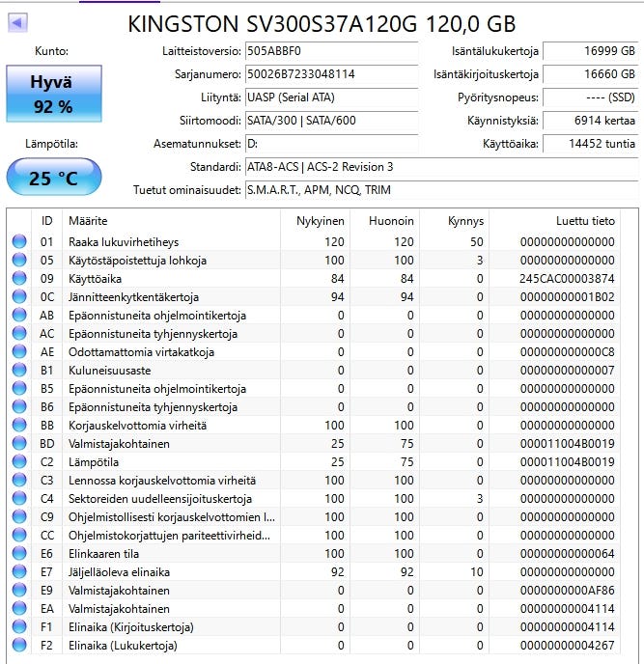Click the Hyvä 92 % health status button

pos(54,94)
